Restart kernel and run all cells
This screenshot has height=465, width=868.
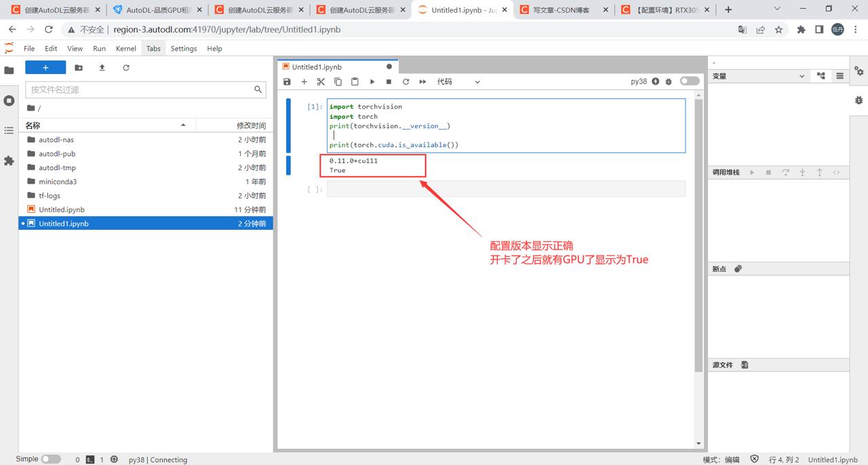pyautogui.click(x=422, y=81)
